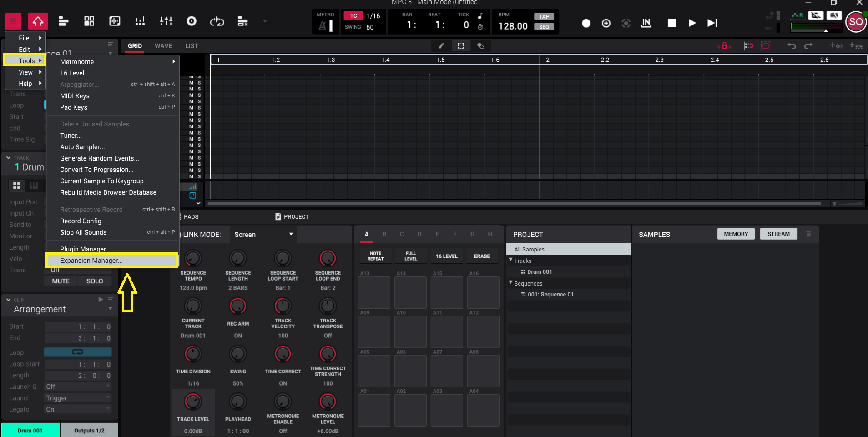Click the Stop transport button
The height and width of the screenshot is (437, 868).
click(671, 23)
